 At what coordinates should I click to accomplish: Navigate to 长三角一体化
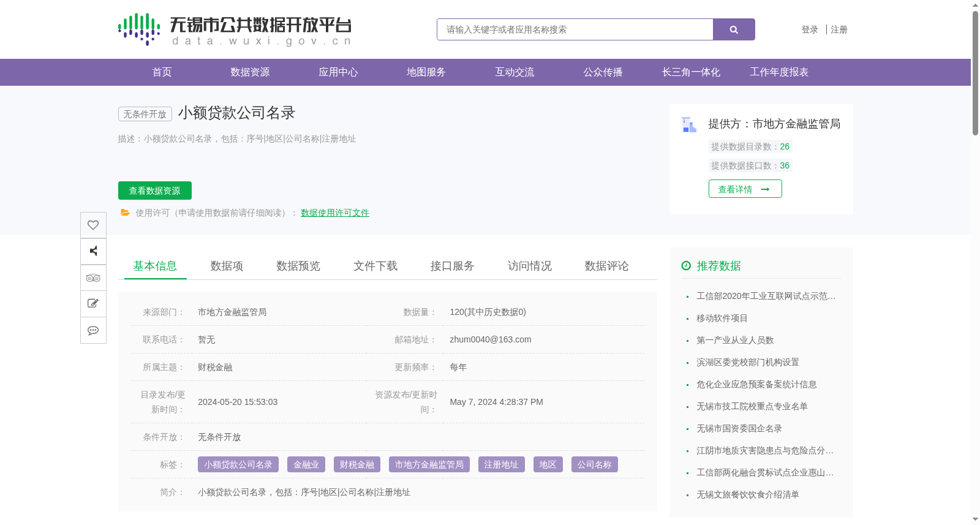click(x=691, y=72)
